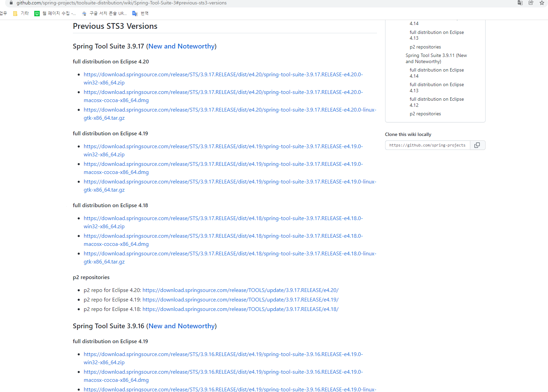Download 3.9.16 e4.19 win32 zip
This screenshot has width=548, height=392.
click(223, 358)
